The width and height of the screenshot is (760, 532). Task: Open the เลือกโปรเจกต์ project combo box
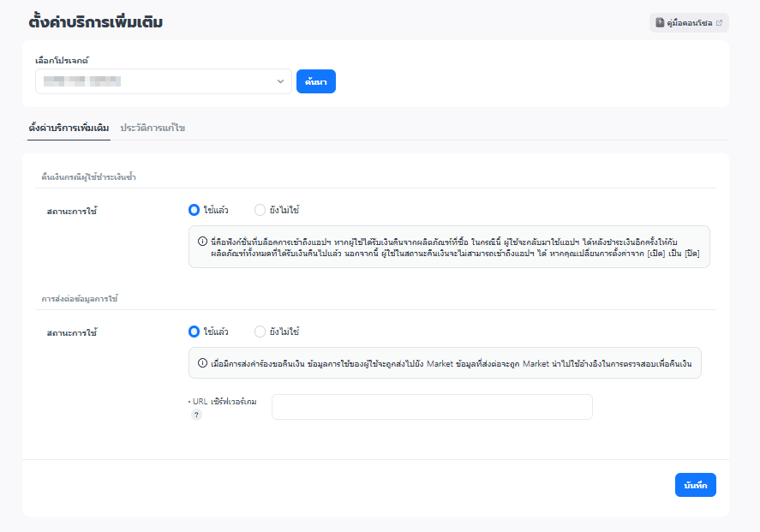click(154, 81)
